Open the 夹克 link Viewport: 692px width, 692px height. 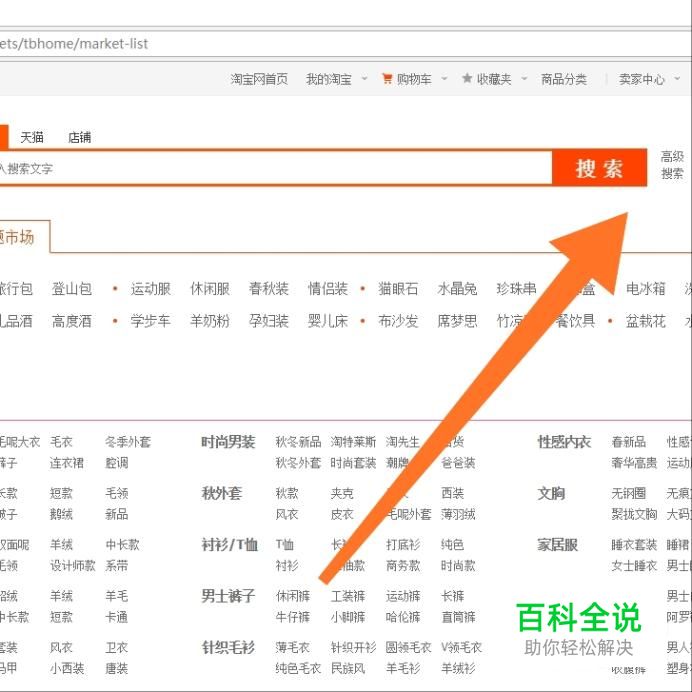point(342,493)
